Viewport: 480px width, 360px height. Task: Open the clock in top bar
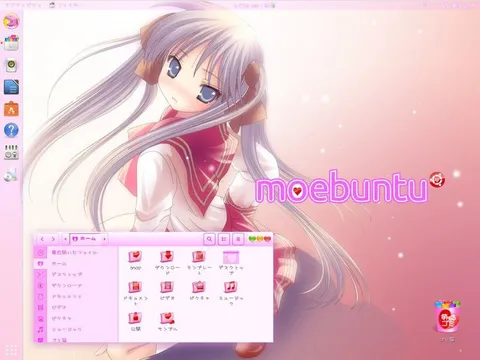pyautogui.click(x=250, y=5)
